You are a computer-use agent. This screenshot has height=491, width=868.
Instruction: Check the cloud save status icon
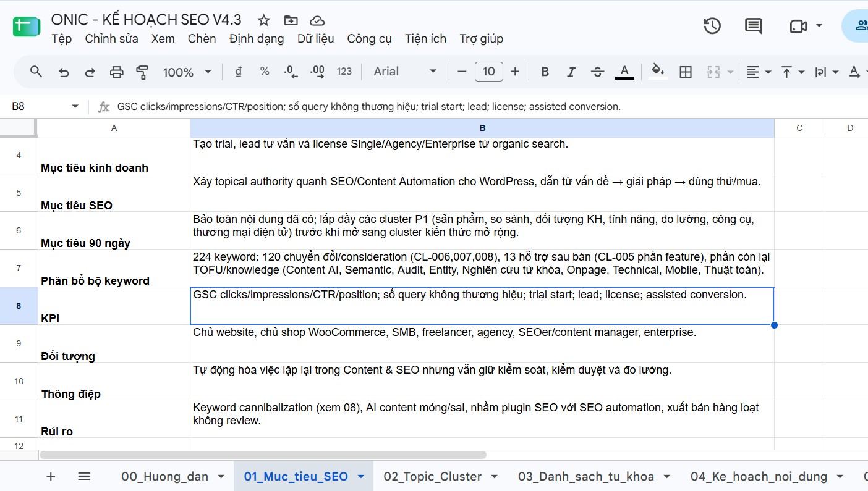pyautogui.click(x=317, y=20)
